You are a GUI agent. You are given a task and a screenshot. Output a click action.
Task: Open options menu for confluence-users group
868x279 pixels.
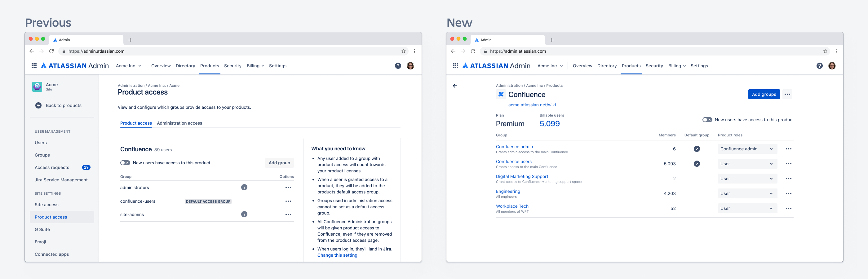click(x=288, y=201)
